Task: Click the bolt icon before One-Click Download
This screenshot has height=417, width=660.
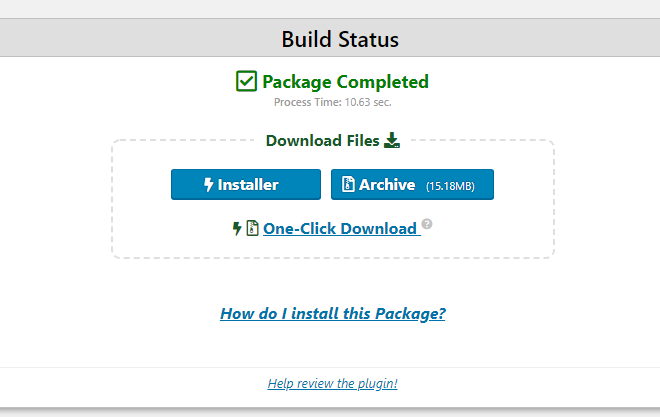Action: pos(237,228)
